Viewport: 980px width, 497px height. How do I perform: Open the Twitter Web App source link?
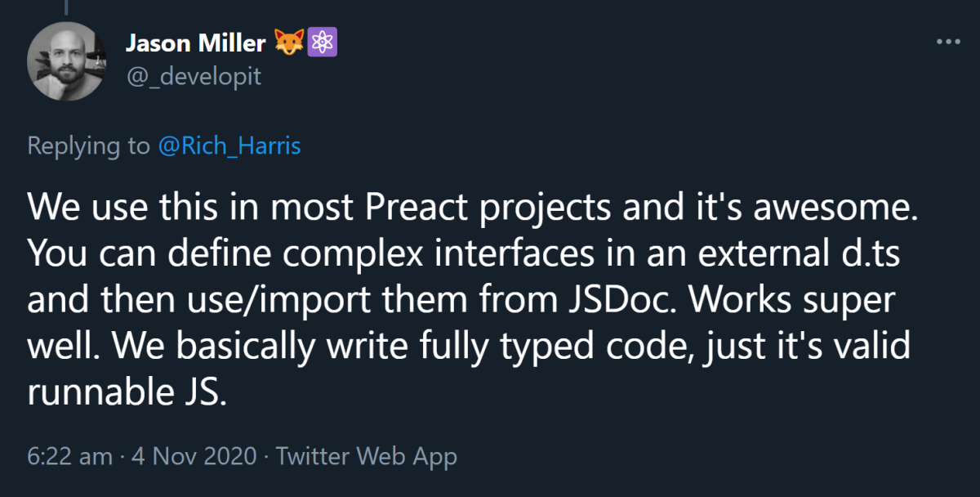point(366,456)
